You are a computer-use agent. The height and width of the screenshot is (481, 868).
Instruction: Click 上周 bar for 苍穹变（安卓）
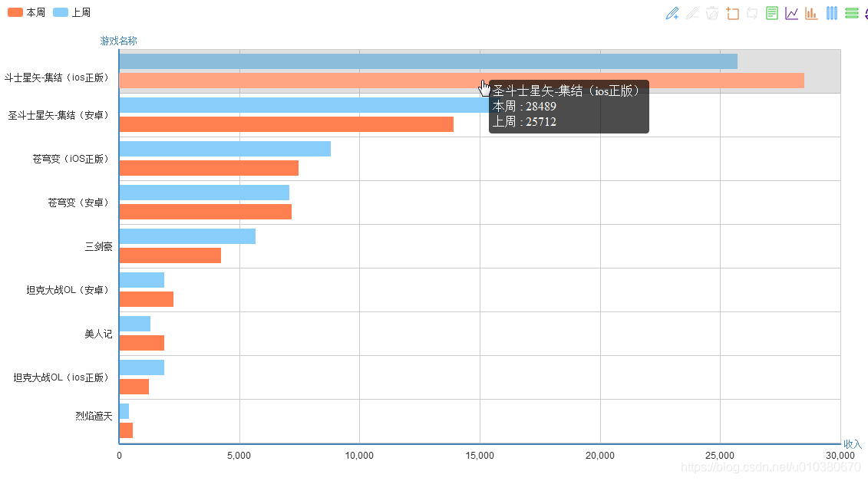point(204,193)
